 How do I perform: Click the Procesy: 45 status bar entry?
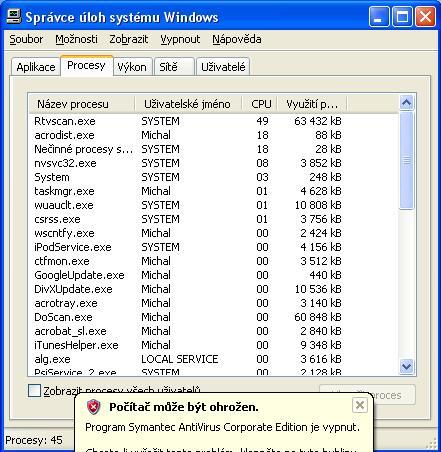point(34,440)
